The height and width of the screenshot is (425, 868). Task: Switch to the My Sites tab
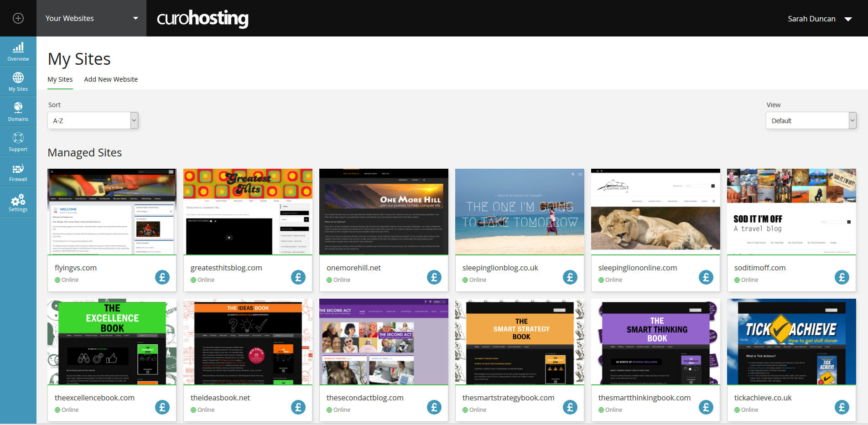tap(60, 79)
